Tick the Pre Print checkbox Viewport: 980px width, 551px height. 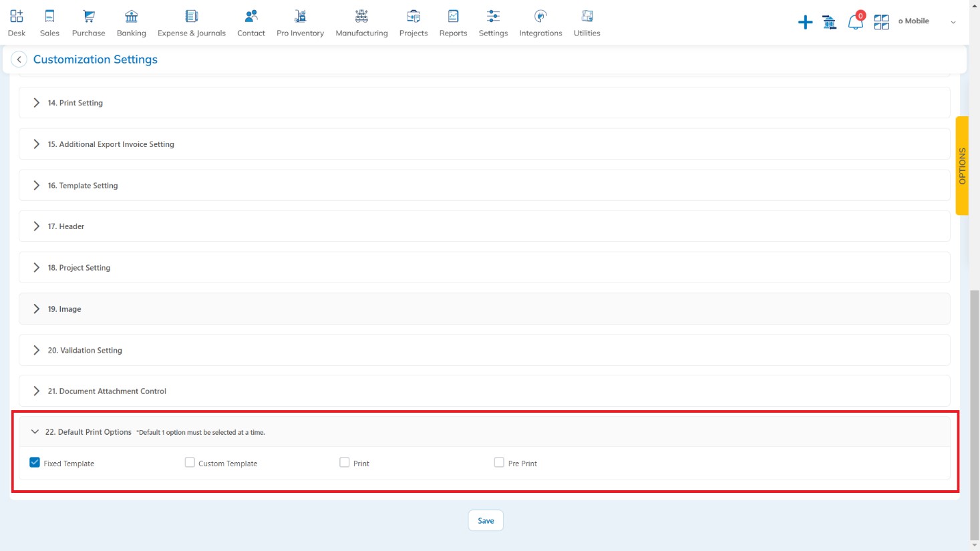pyautogui.click(x=499, y=462)
